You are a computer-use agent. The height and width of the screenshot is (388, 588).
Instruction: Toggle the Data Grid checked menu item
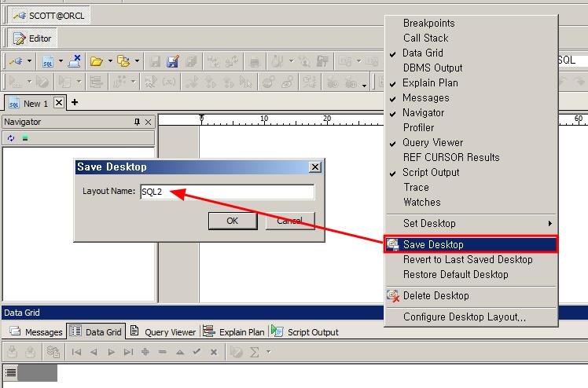pyautogui.click(x=423, y=53)
